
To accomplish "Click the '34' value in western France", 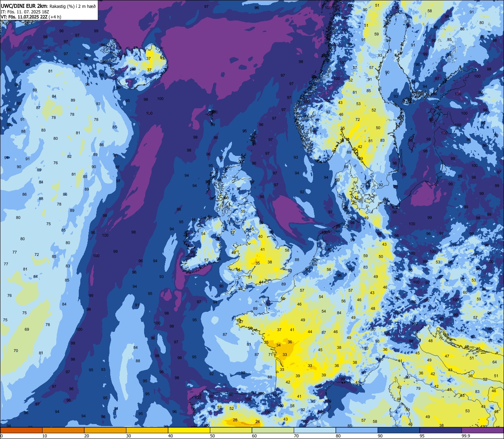I will pos(278,345).
